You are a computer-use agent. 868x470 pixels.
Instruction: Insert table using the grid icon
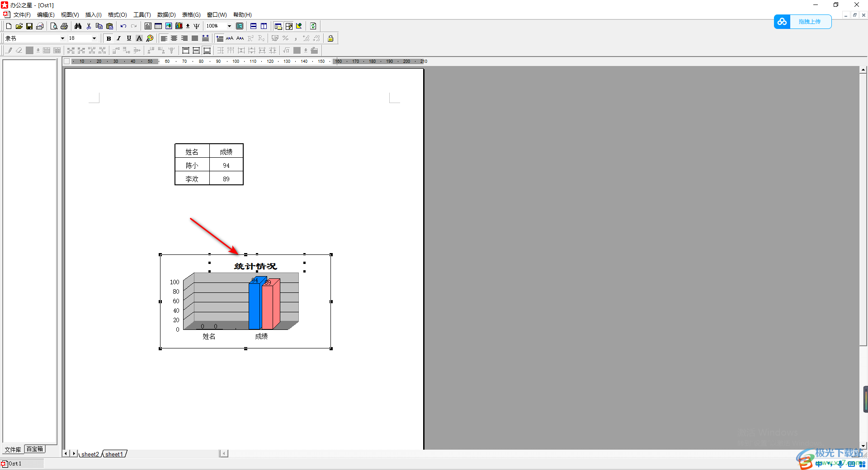click(x=158, y=26)
